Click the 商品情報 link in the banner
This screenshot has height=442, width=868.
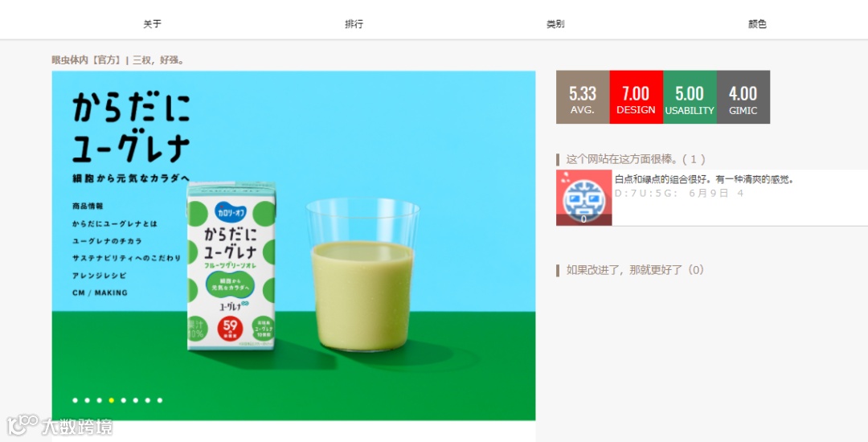coord(88,206)
